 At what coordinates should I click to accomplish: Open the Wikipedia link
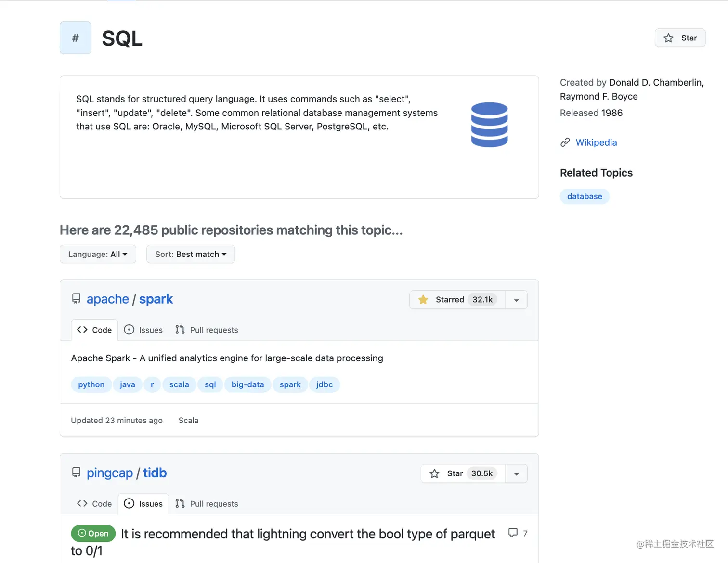pyautogui.click(x=596, y=142)
